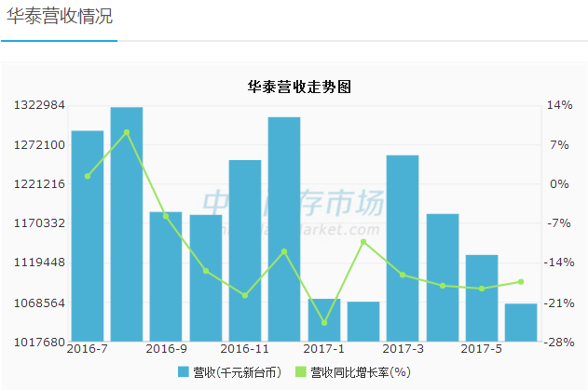Screen dimensions: 588x390
Task: Click the lowest green point at 2017-1
Action: tap(324, 323)
